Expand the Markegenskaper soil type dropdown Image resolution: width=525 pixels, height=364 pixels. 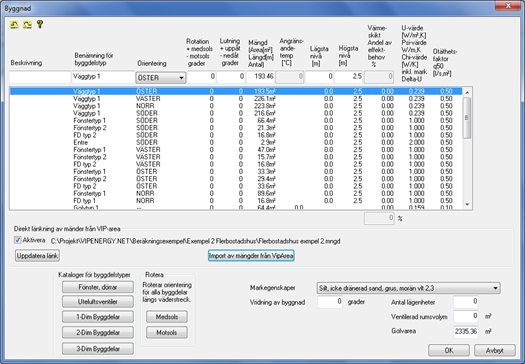coord(408,288)
